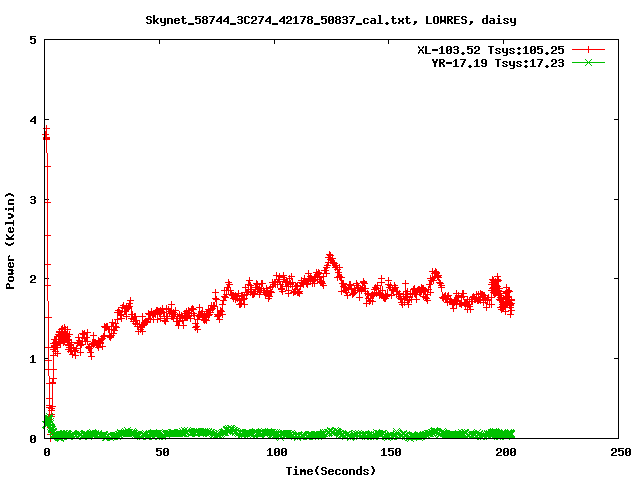Click the red spike near 4 Kelvin
640x480 pixels.
pyautogui.click(x=47, y=133)
